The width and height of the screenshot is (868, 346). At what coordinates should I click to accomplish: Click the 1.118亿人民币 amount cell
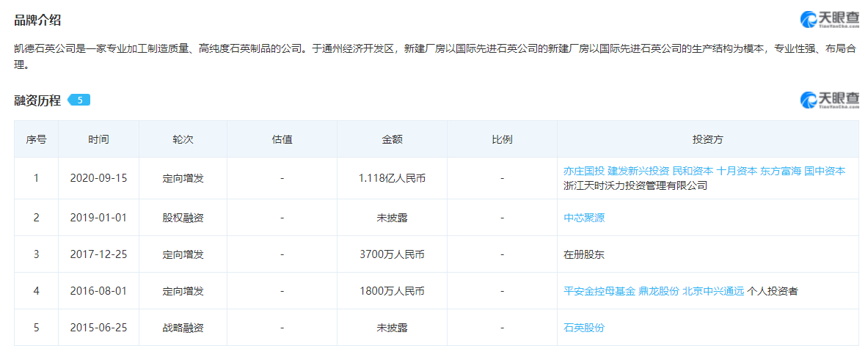[392, 178]
